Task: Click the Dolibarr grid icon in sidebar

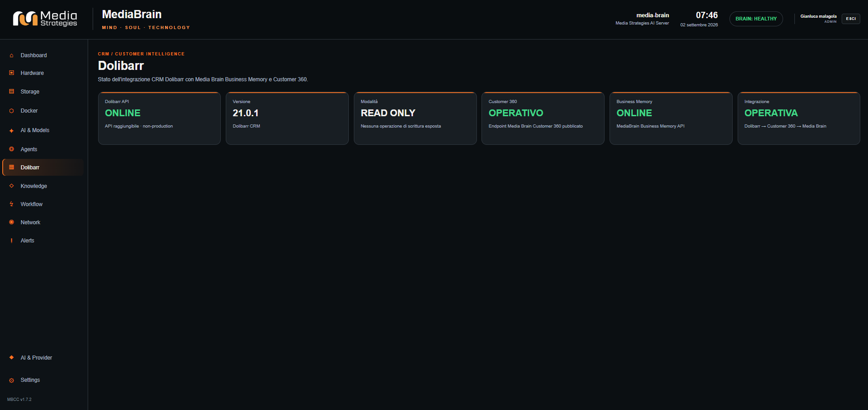Action: coord(11,167)
